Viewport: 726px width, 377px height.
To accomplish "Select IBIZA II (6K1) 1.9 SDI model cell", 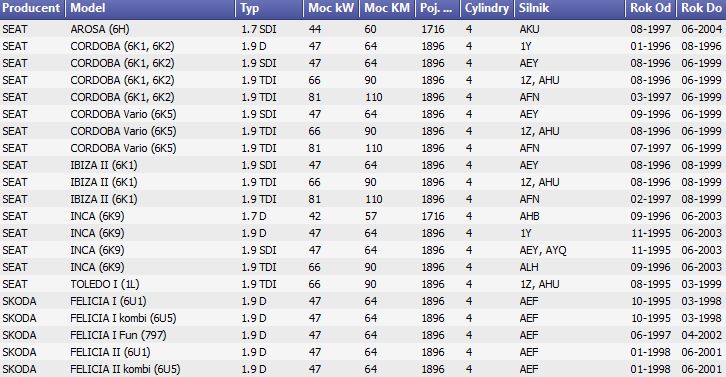I will (104, 165).
